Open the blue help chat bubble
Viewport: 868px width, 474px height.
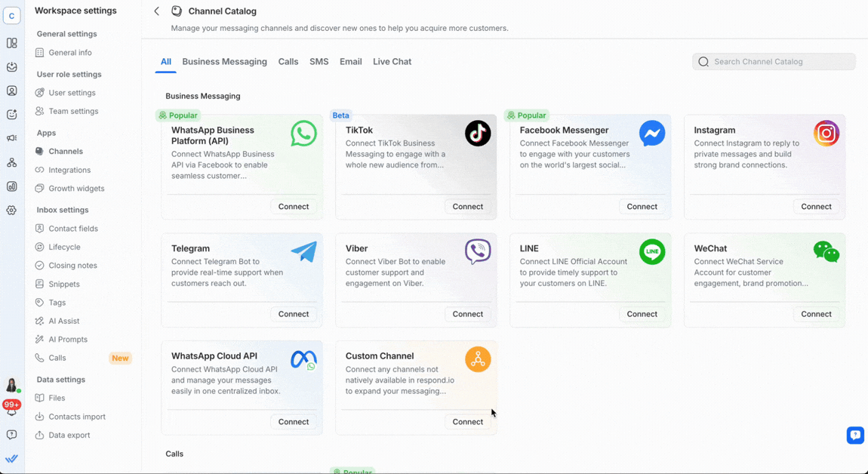[x=854, y=435]
